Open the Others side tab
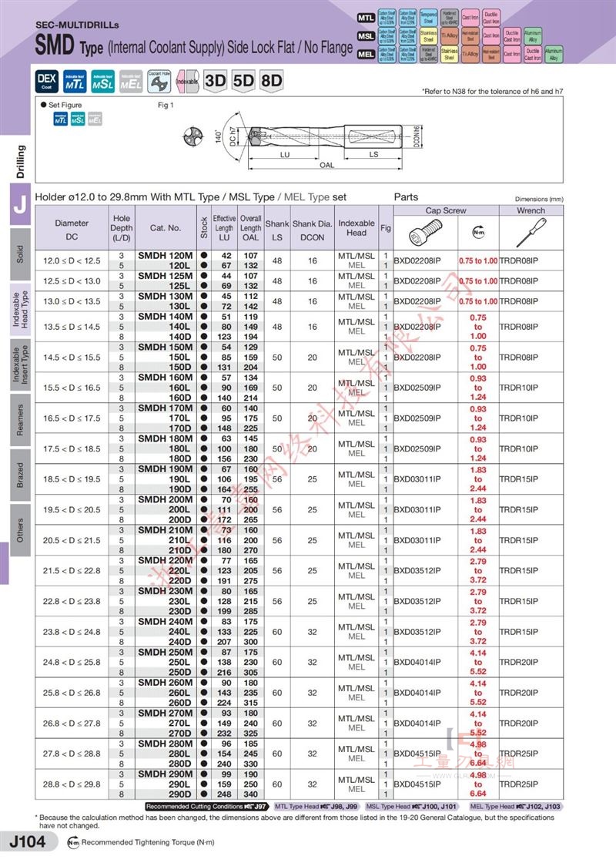616x863 pixels. (x=20, y=531)
